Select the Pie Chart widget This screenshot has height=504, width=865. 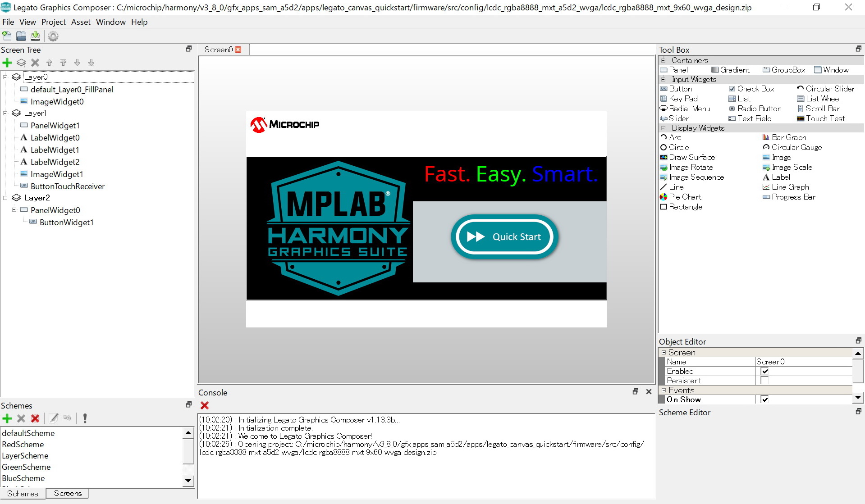(x=681, y=197)
